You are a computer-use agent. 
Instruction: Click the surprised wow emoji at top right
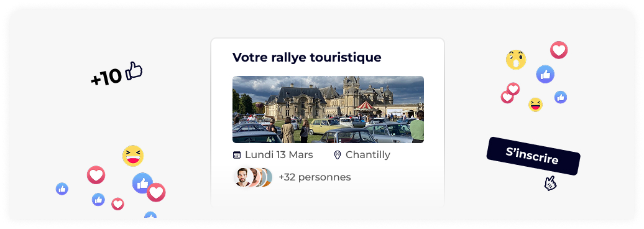[516, 60]
